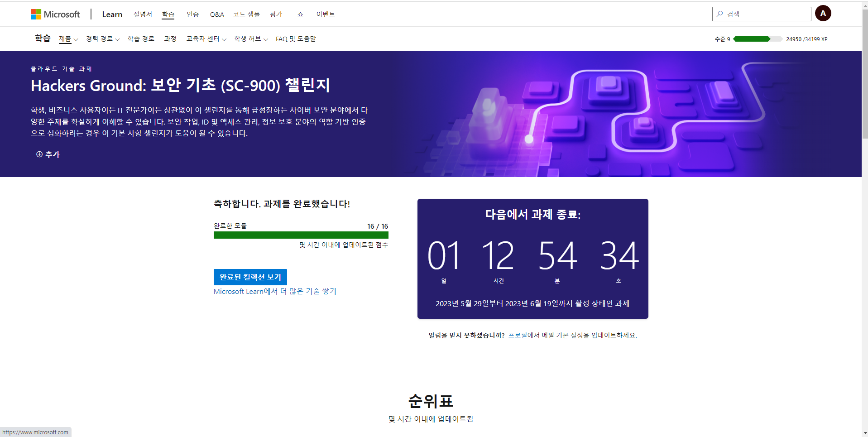Image resolution: width=868 pixels, height=437 pixels.
Task: Open the 인증 menu item
Action: tap(193, 14)
